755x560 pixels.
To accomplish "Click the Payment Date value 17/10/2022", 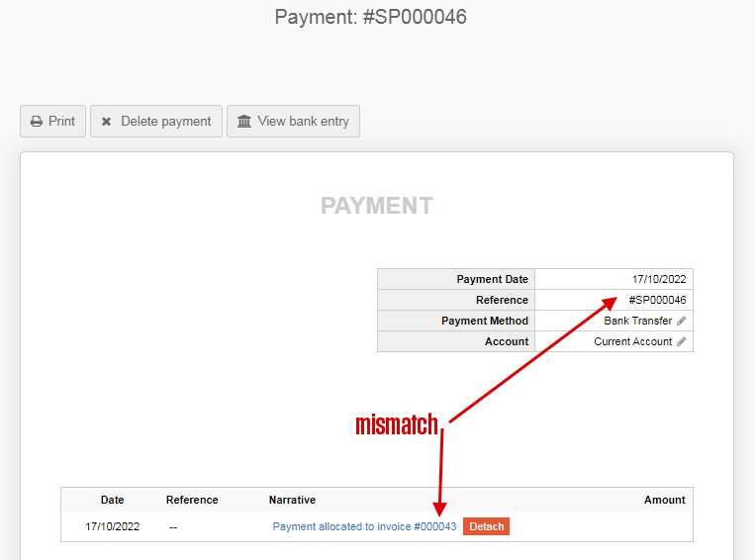I will [659, 279].
